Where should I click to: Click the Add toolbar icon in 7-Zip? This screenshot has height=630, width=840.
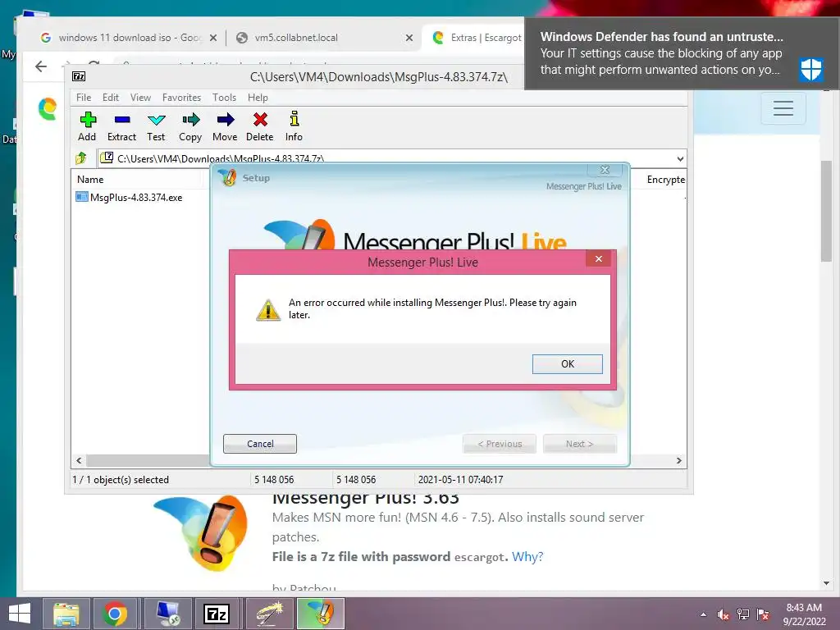click(88, 120)
